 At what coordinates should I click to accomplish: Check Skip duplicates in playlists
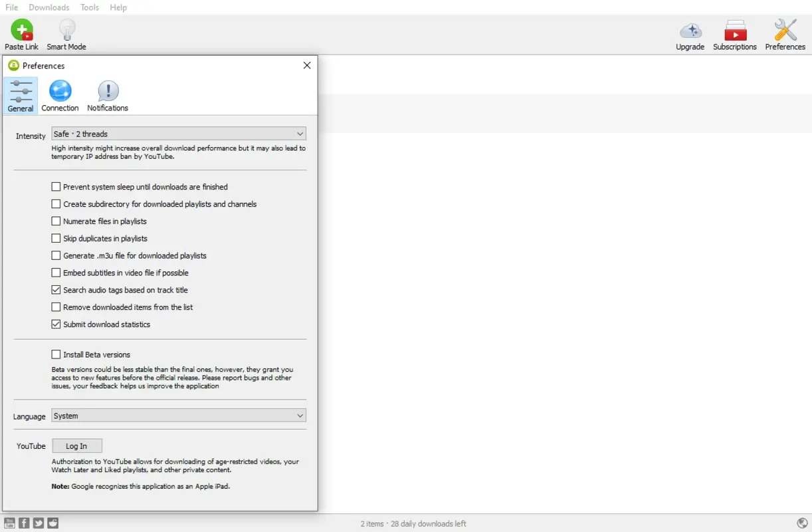point(56,238)
